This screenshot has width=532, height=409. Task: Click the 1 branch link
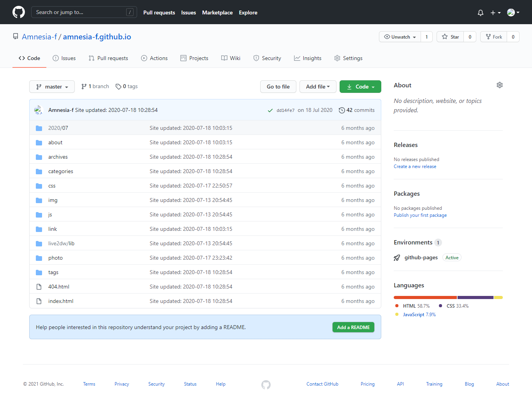[x=95, y=87]
